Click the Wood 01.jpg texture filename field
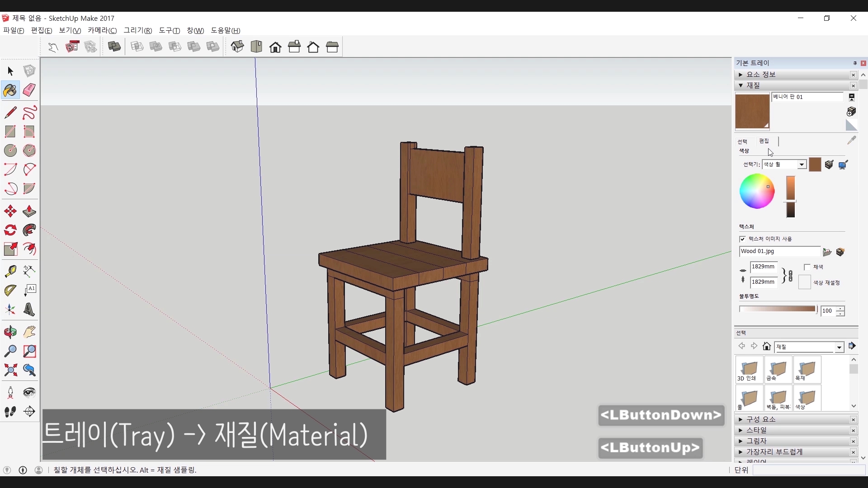 coord(779,251)
